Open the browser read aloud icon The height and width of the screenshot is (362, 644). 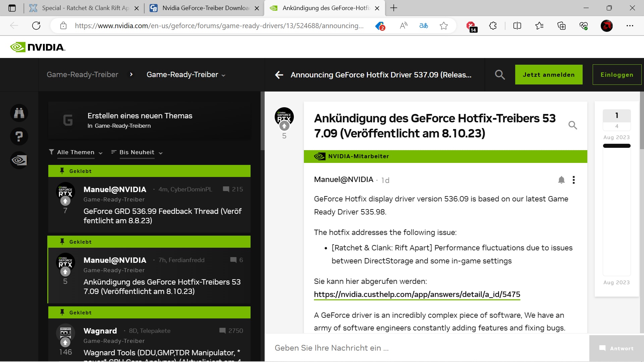404,26
